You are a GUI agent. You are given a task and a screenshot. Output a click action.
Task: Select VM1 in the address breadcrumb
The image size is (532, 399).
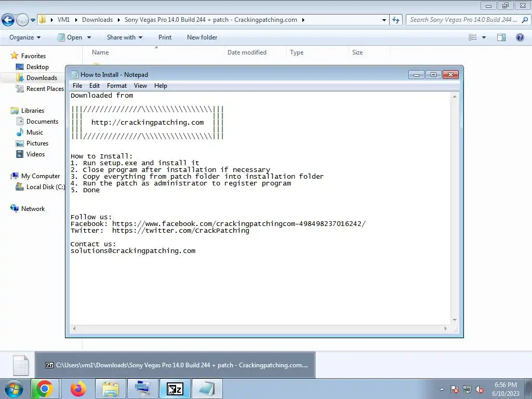click(x=63, y=20)
